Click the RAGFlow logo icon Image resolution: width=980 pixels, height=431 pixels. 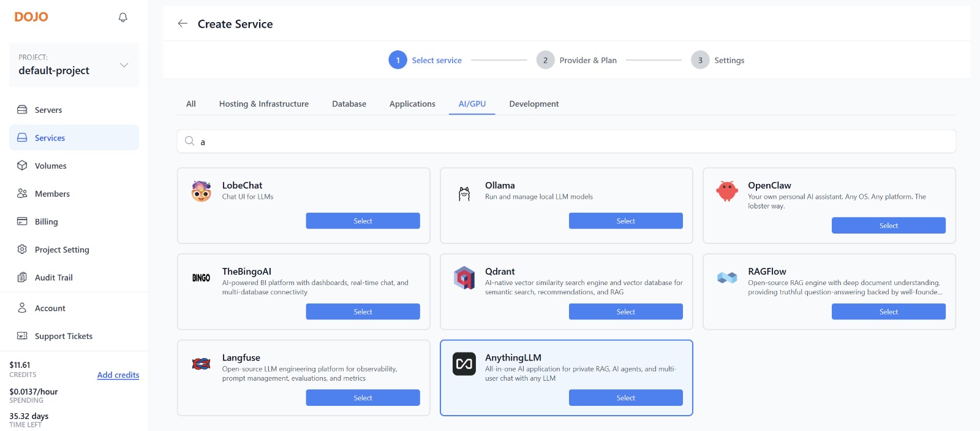click(x=727, y=278)
